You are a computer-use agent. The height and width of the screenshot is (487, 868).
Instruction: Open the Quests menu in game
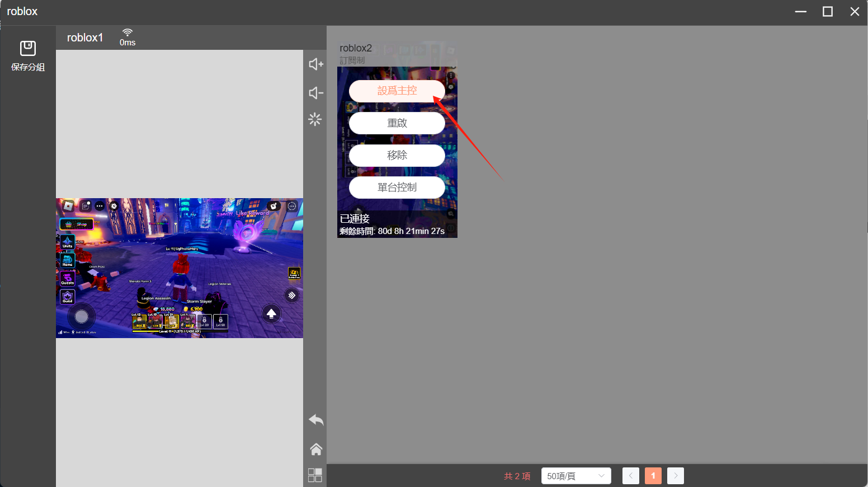point(68,279)
